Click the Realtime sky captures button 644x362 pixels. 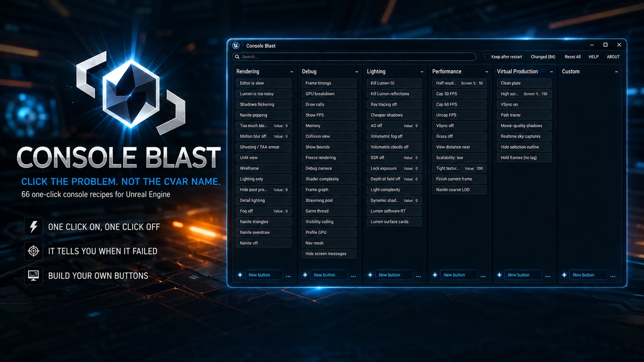524,136
